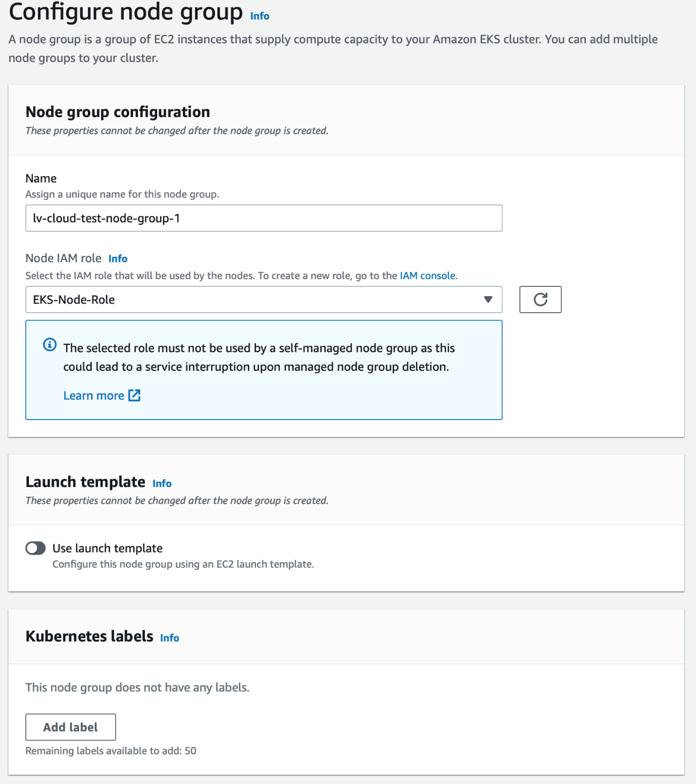Enable the Use launch template switch
Screen dimensions: 696x784
point(36,548)
